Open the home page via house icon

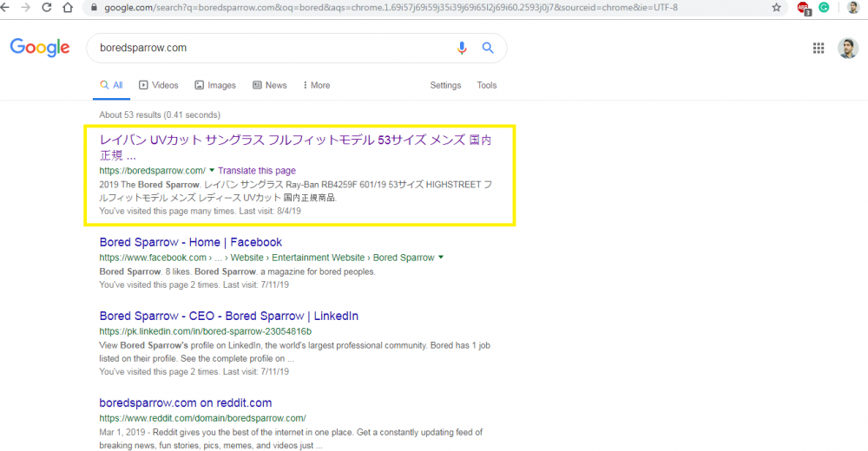tap(68, 7)
